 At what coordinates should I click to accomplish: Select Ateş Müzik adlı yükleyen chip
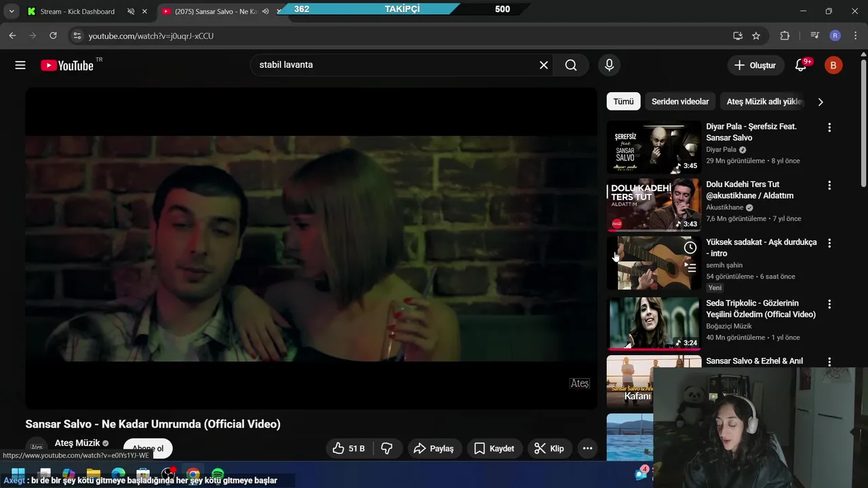[x=764, y=102]
